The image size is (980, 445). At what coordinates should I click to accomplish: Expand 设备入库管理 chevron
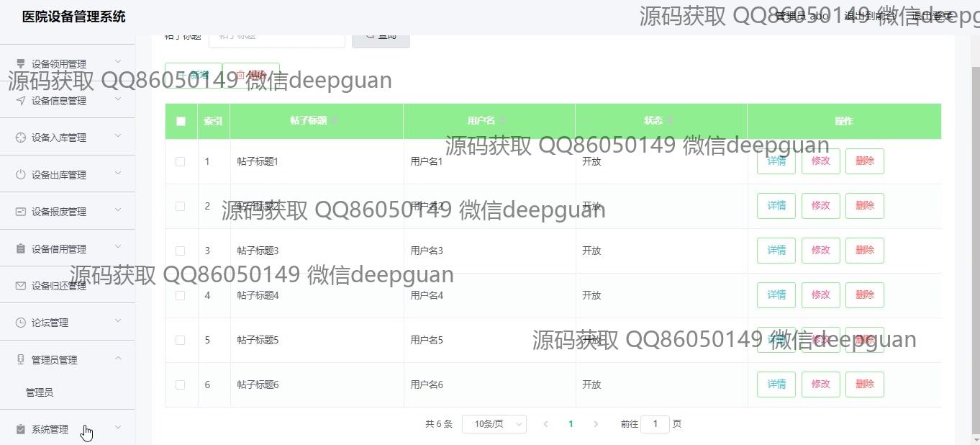click(118, 135)
